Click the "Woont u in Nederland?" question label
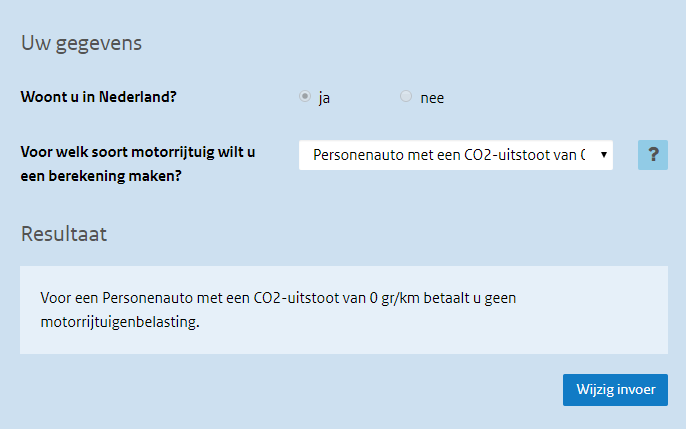Screen dimensions: 686x429 tap(105, 98)
